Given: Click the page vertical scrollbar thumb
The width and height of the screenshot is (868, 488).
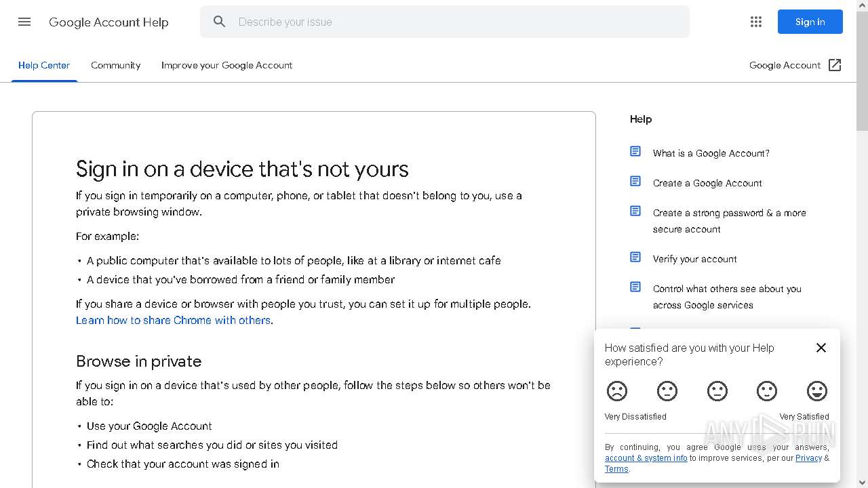Looking at the screenshot, I should 862,70.
